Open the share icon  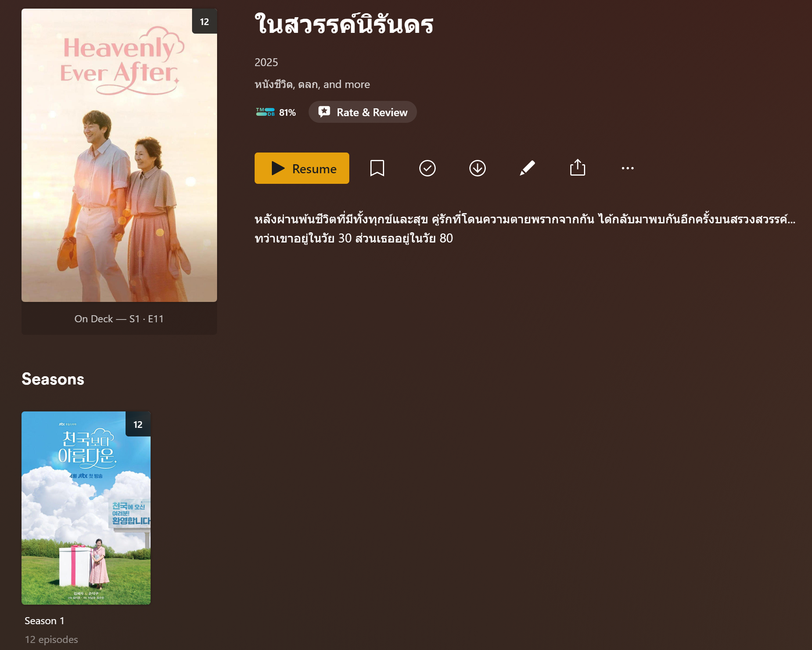tap(577, 168)
